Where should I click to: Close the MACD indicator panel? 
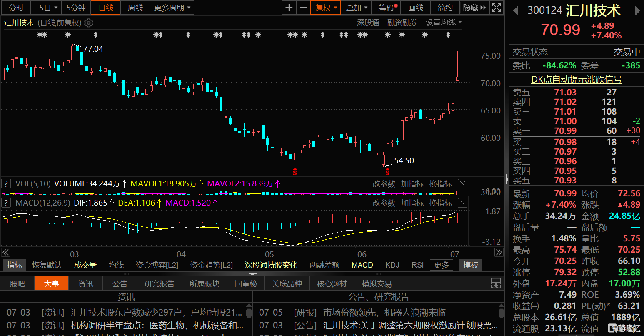(x=462, y=203)
